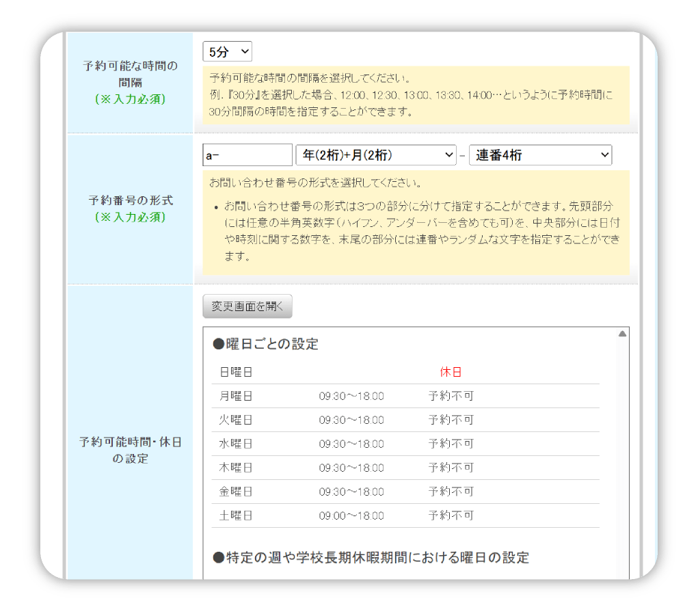This screenshot has height=616, width=698.
Task: Click the 09:30～18:00 time for Monday
Action: click(x=351, y=396)
